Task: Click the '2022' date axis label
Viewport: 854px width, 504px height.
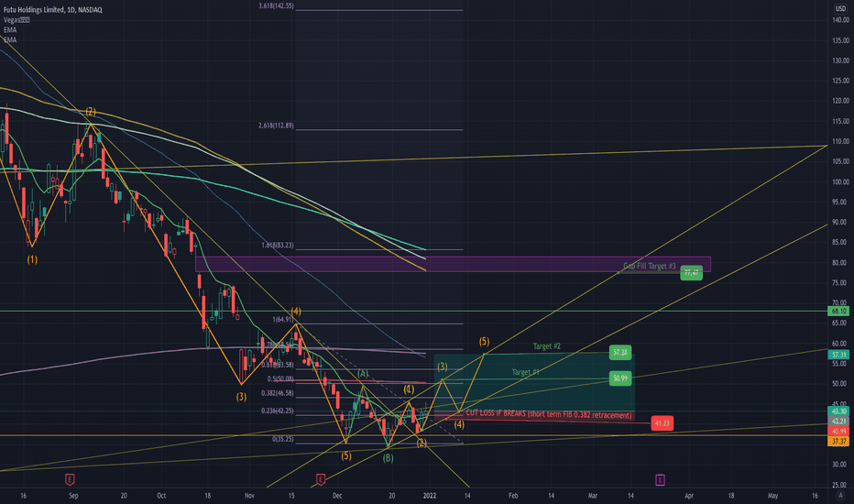Action: coord(430,496)
